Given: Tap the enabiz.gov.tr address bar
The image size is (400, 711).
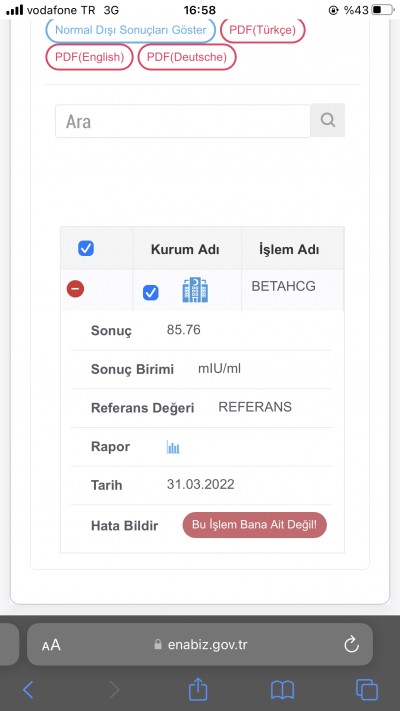Looking at the screenshot, I should coord(200,644).
